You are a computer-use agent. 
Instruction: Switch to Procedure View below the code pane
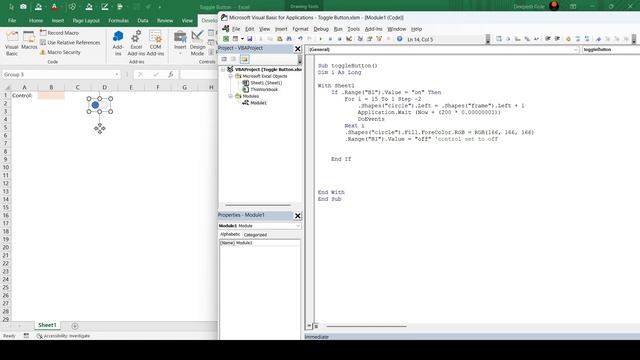point(309,326)
